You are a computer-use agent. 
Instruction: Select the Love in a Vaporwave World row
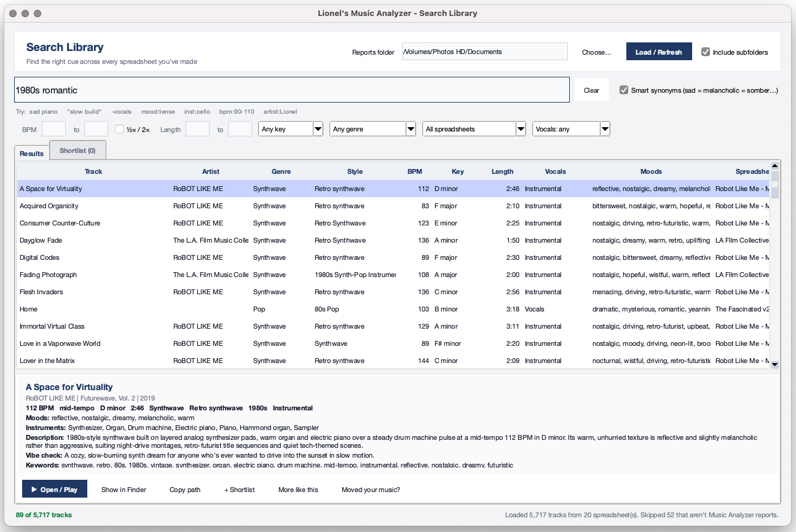coord(393,343)
